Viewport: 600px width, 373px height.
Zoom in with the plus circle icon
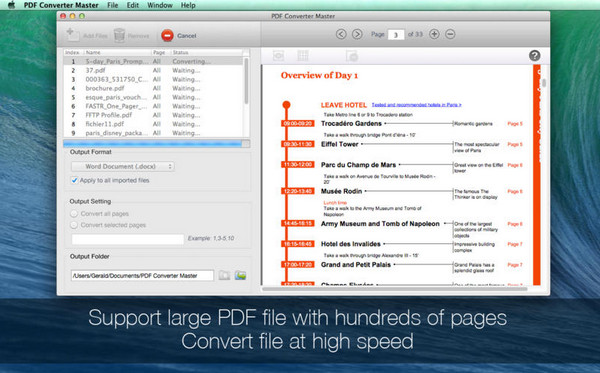click(434, 34)
